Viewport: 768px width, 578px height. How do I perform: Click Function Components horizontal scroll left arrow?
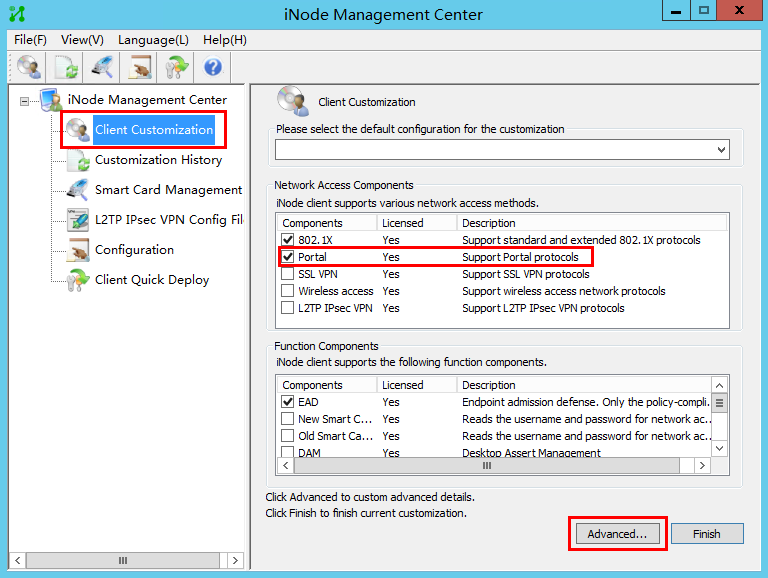pyautogui.click(x=286, y=465)
